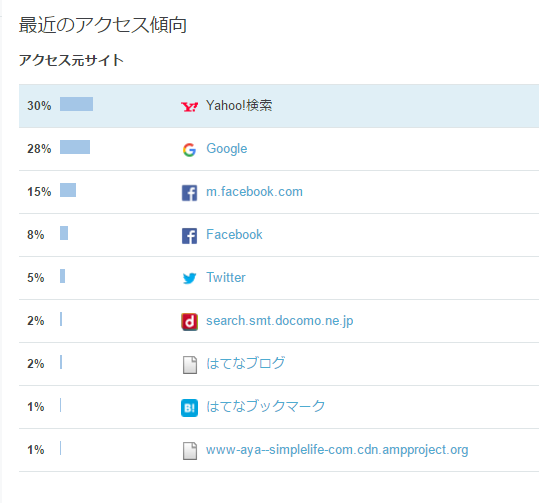Open the search.smt.docomo.ne.jp link
The height and width of the screenshot is (503, 543).
pyautogui.click(x=280, y=321)
